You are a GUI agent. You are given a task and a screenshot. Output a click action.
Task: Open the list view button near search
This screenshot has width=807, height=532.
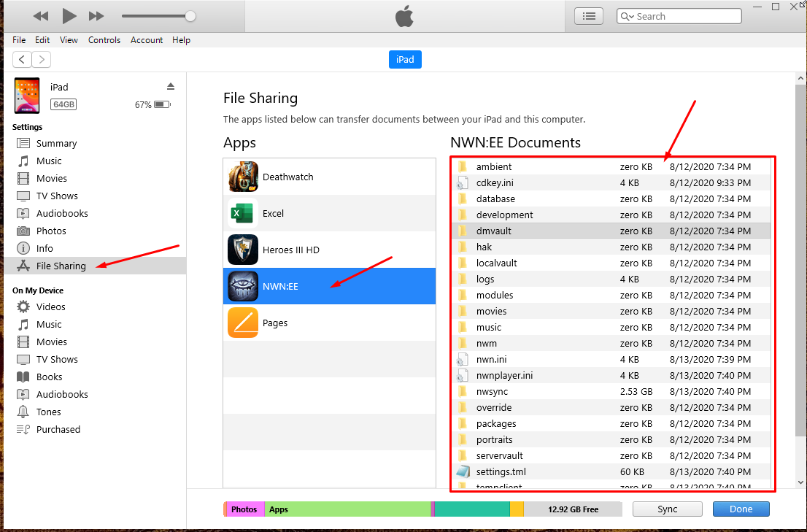589,17
